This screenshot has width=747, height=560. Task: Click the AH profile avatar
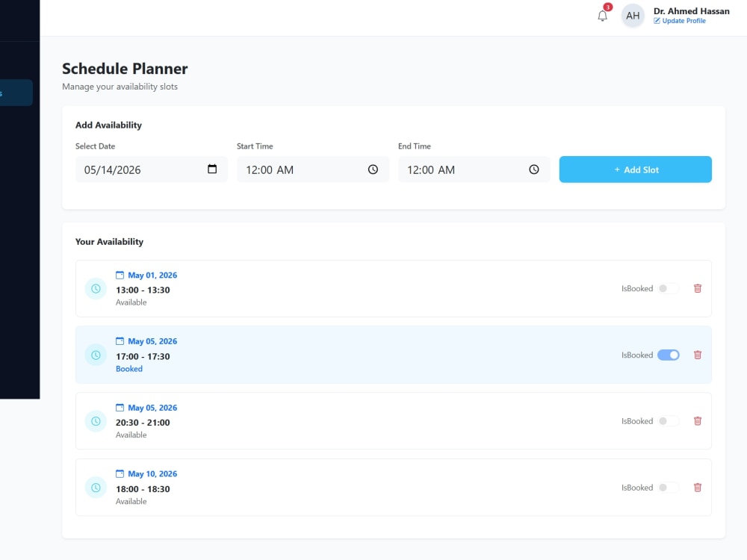coord(633,16)
